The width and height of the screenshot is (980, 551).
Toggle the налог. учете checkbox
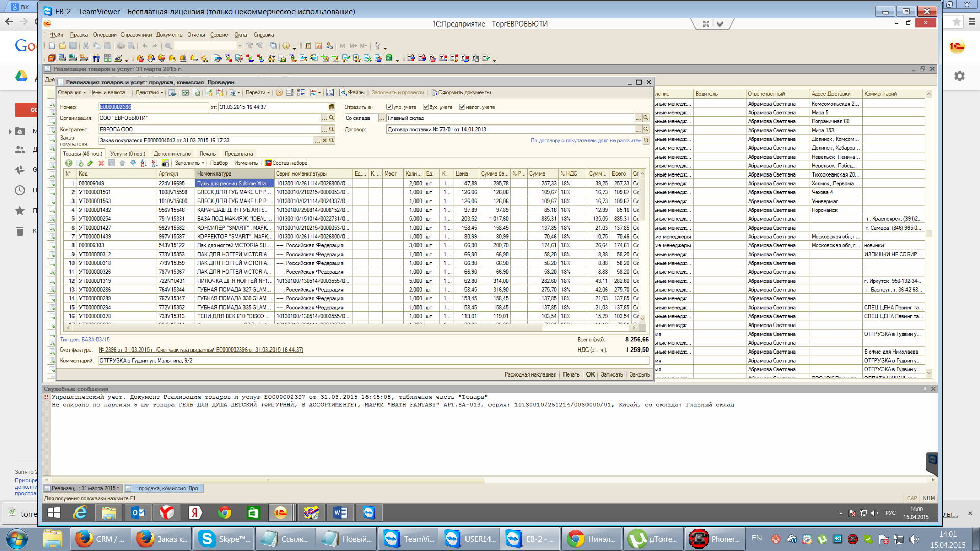tap(462, 107)
